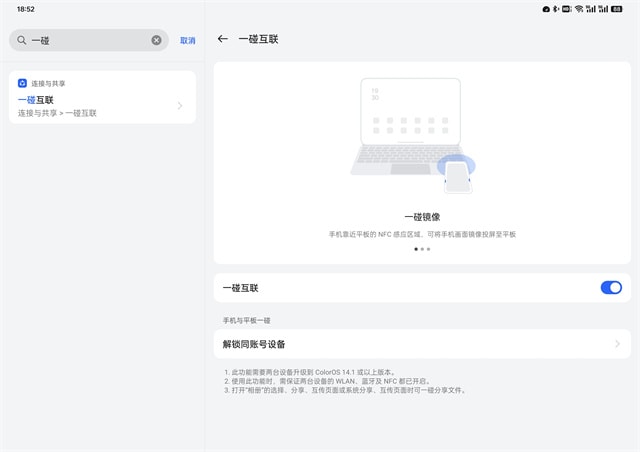Tap the 18:52 clock in the status bar
The width and height of the screenshot is (640, 452).
26,8
